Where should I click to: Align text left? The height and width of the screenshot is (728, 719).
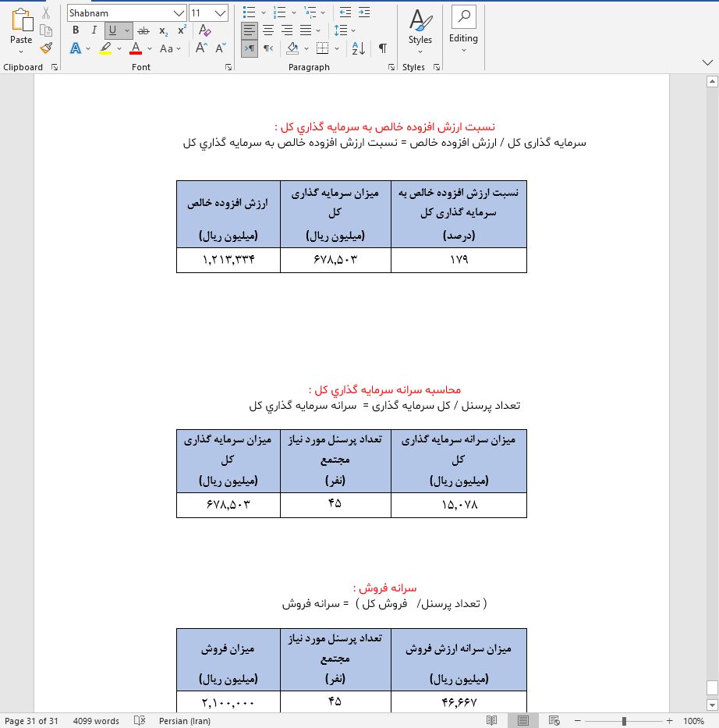click(x=249, y=30)
